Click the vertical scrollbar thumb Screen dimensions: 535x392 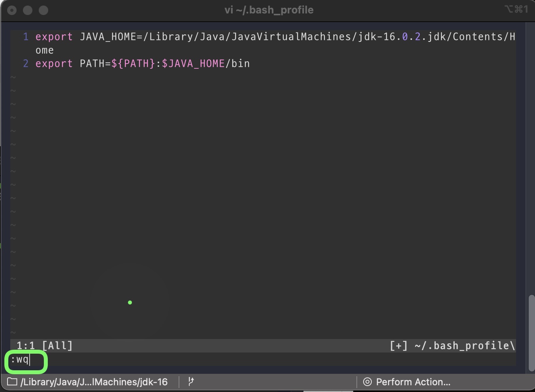(x=531, y=333)
